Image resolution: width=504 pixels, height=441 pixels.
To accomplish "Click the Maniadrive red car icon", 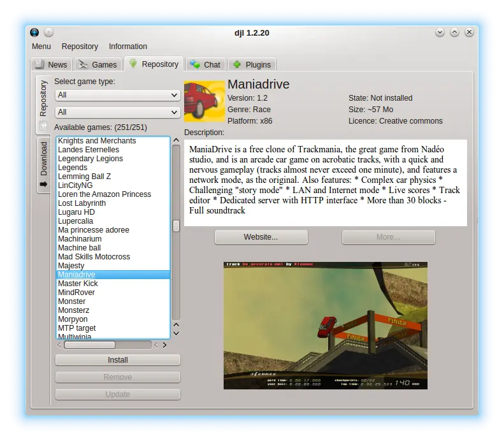I will (205, 101).
